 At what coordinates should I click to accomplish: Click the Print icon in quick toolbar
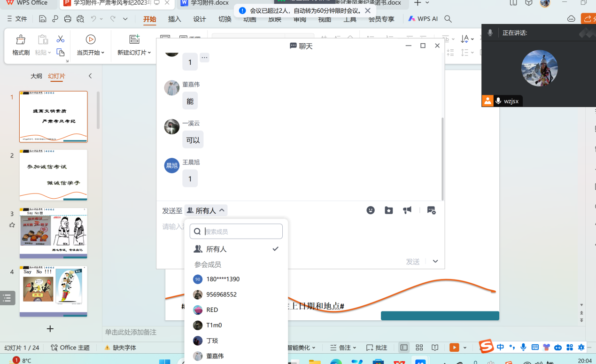click(x=68, y=19)
